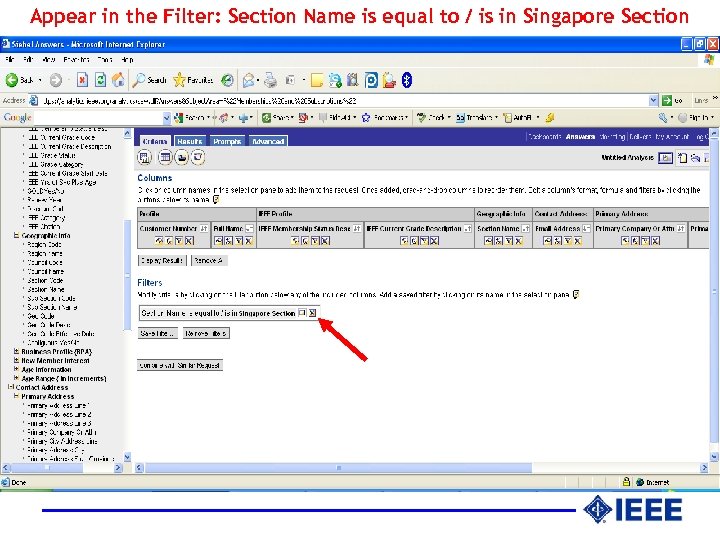Click the Combine with Similar Request button

pyautogui.click(x=180, y=366)
